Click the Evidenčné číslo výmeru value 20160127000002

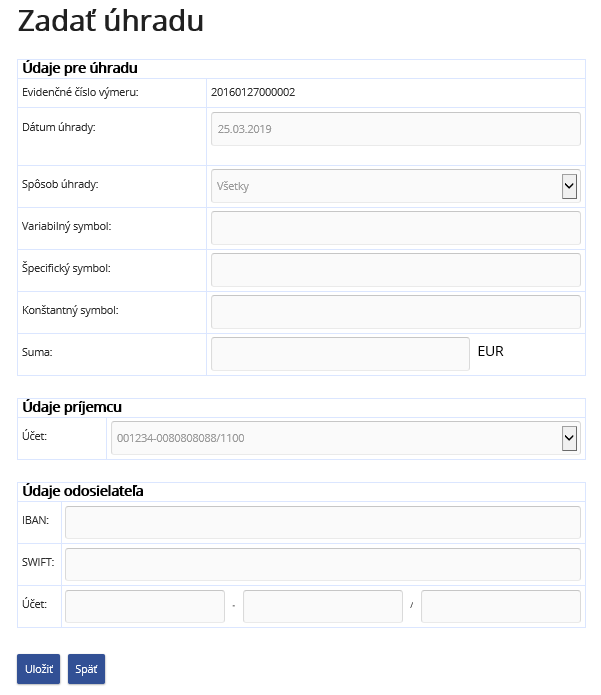(x=253, y=92)
